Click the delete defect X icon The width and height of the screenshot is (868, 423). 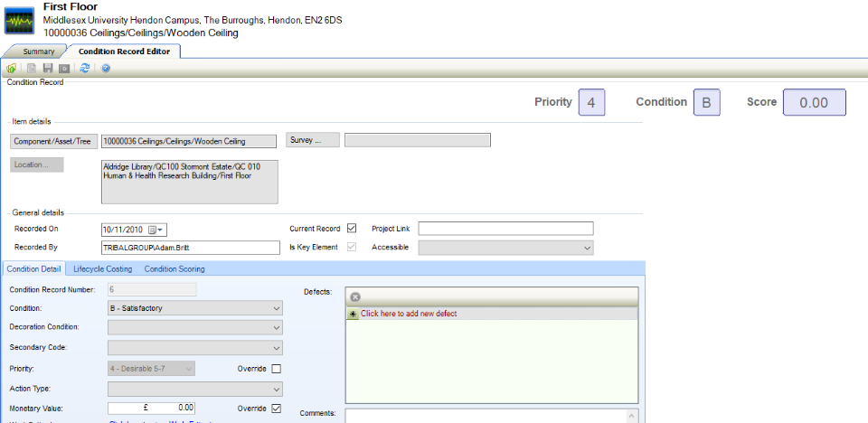pos(355,296)
